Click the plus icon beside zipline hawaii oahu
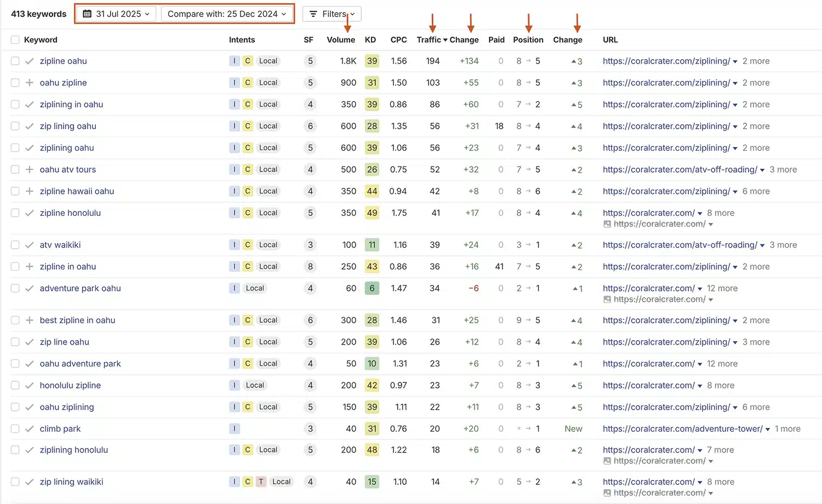Image resolution: width=822 pixels, height=504 pixels. pos(30,191)
